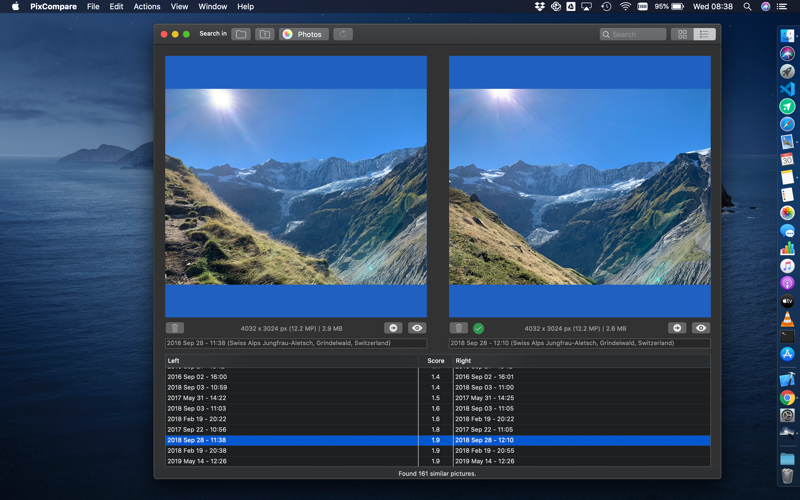Sort by the Right column header
This screenshot has width=800, height=500.
(x=580, y=361)
